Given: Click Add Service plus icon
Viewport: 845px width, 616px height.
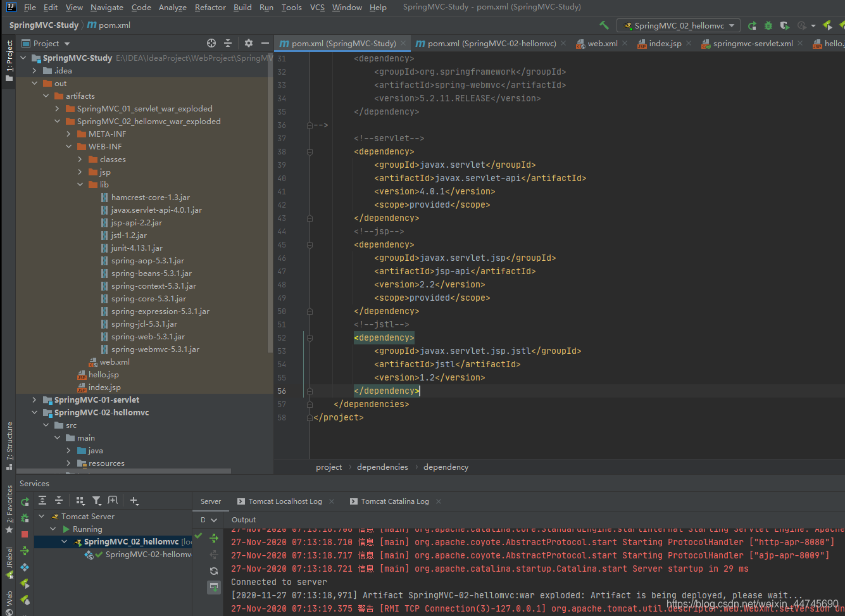Looking at the screenshot, I should click(x=134, y=500).
